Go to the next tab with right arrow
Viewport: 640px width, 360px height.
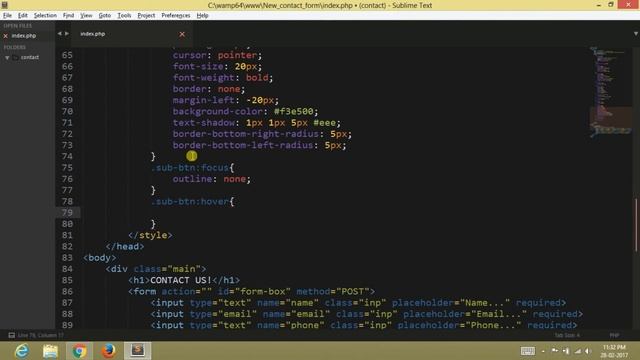[67, 33]
